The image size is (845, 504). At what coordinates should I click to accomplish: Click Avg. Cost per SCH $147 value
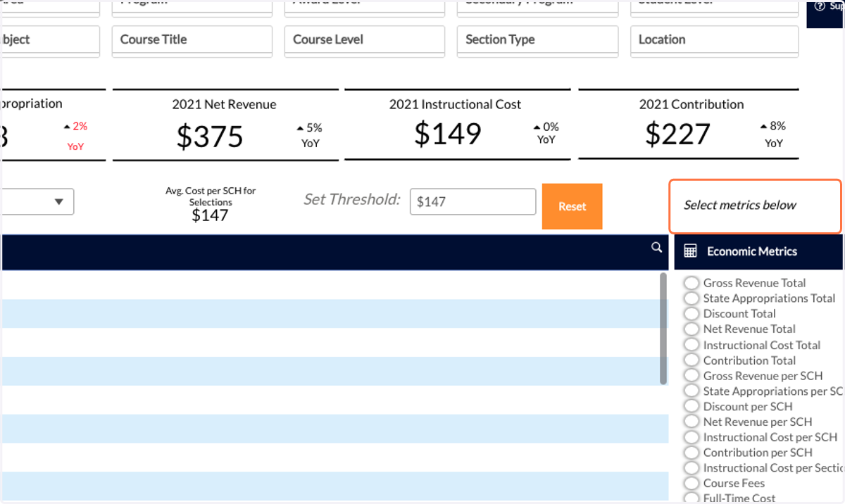(210, 215)
